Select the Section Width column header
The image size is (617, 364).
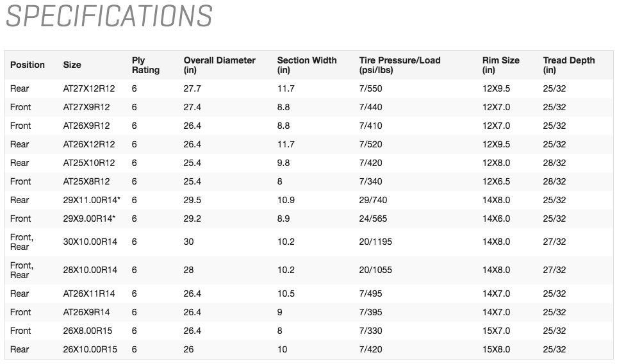click(306, 65)
